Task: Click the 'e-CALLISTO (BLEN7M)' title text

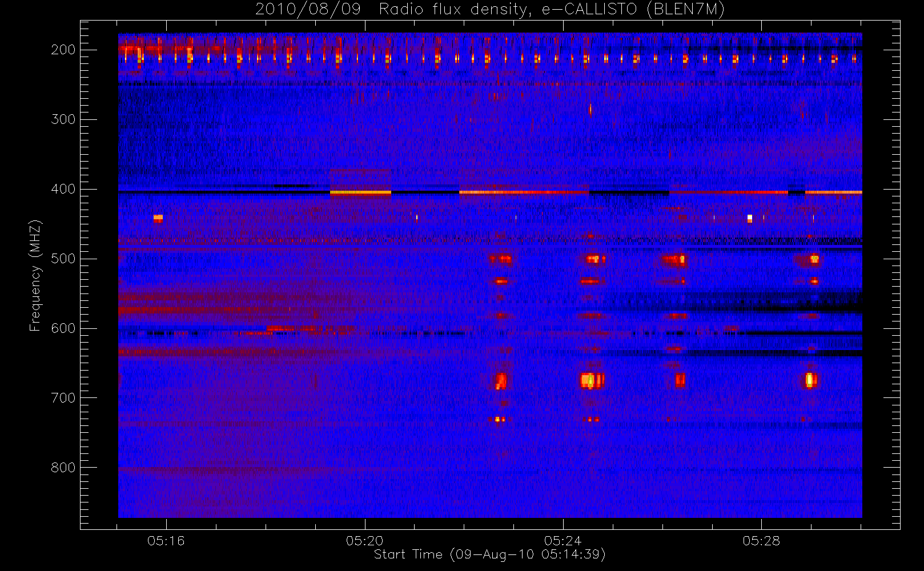Action: pos(633,9)
